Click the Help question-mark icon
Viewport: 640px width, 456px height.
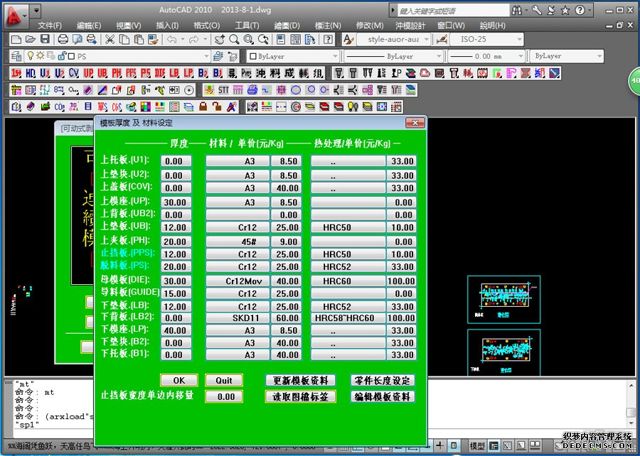[x=328, y=40]
